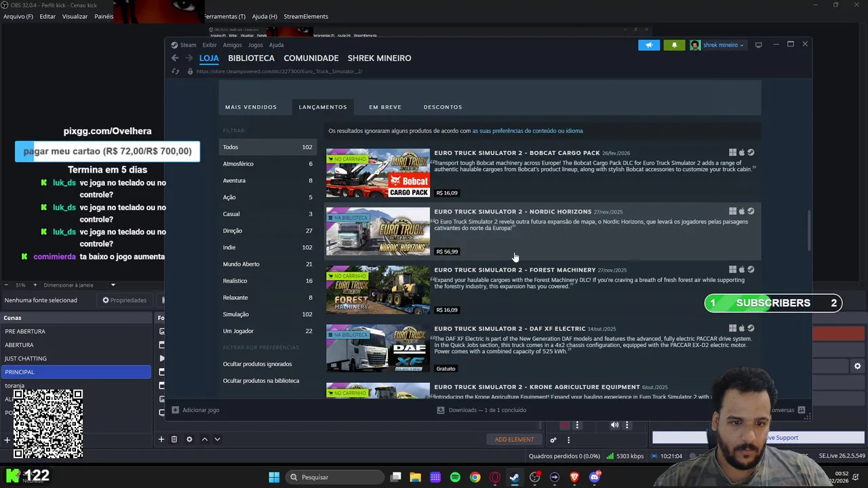Move OBS source down

click(x=217, y=439)
